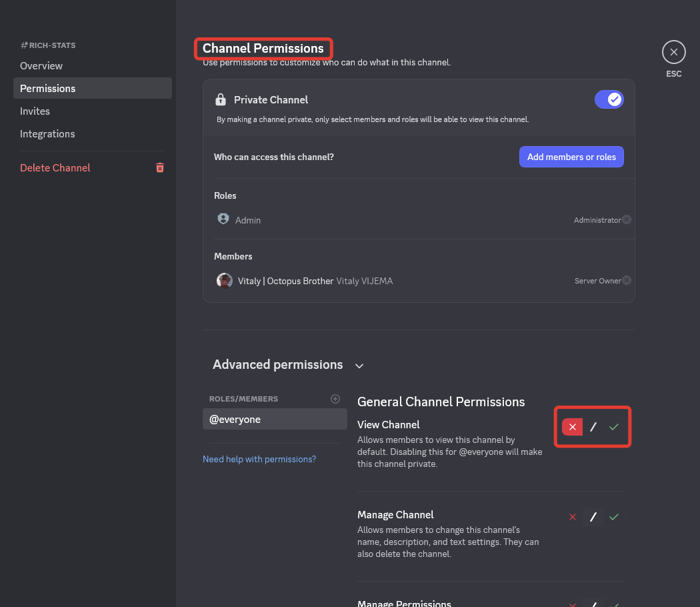The width and height of the screenshot is (700, 607).
Task: Open the Overview settings tab
Action: point(41,66)
